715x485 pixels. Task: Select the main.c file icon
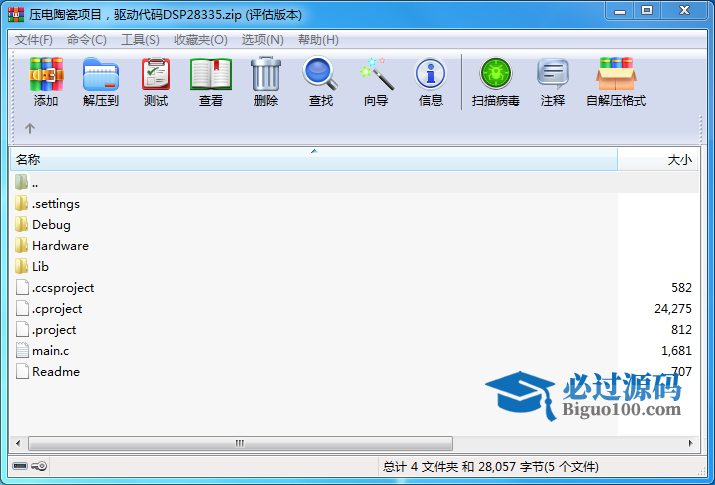coord(22,351)
